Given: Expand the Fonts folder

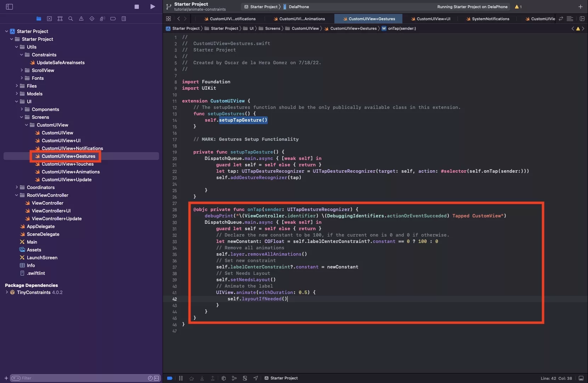Looking at the screenshot, I should coord(22,78).
